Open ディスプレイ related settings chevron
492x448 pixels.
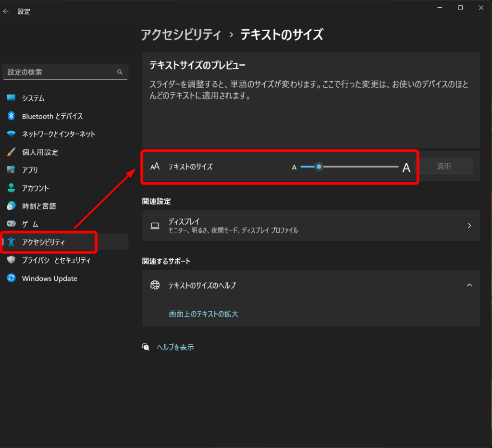click(469, 226)
